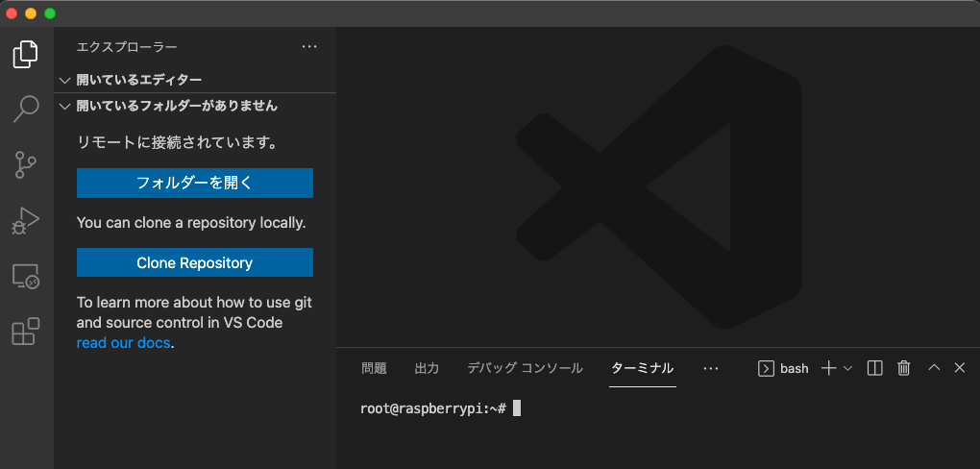Open the Explorer view in activity bar
Viewport: 980px width, 469px height.
pos(26,55)
